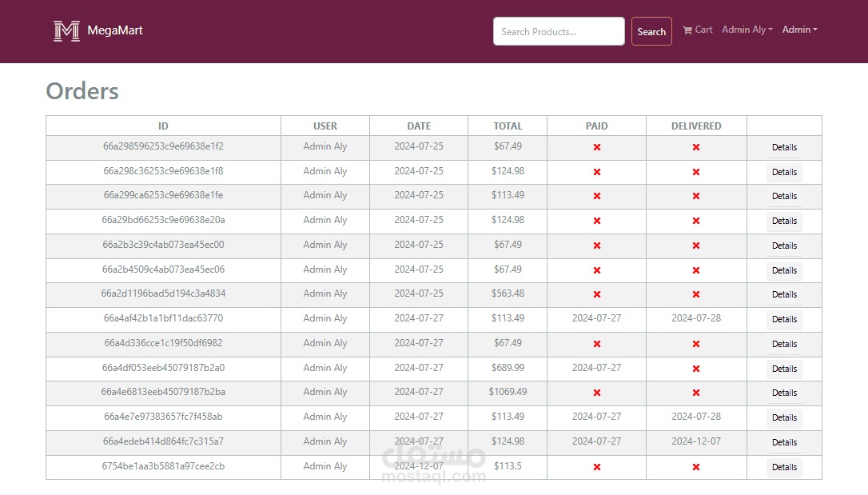Open Details for order 66a299ca6253c9e69638e1fe
The height and width of the screenshot is (495, 868).
click(x=784, y=196)
